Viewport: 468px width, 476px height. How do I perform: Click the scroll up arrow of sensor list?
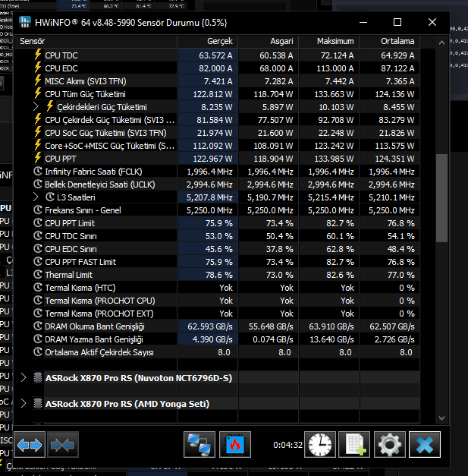point(441,43)
